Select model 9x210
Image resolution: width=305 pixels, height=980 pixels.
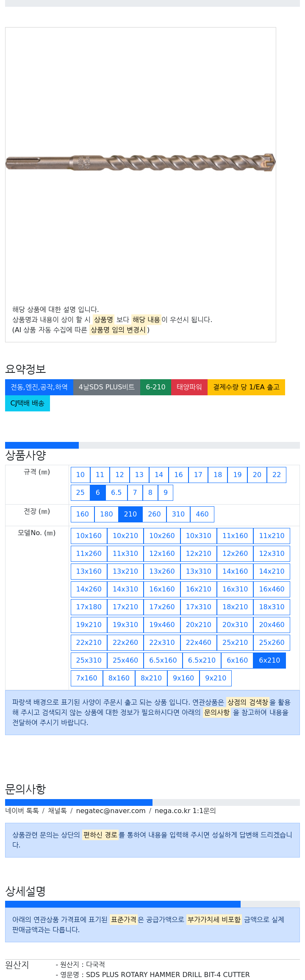click(216, 678)
